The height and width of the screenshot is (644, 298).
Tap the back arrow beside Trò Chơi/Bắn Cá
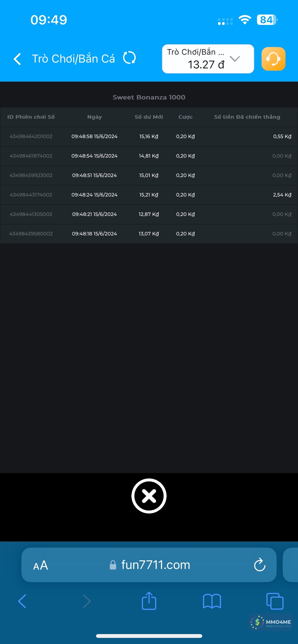[17, 59]
